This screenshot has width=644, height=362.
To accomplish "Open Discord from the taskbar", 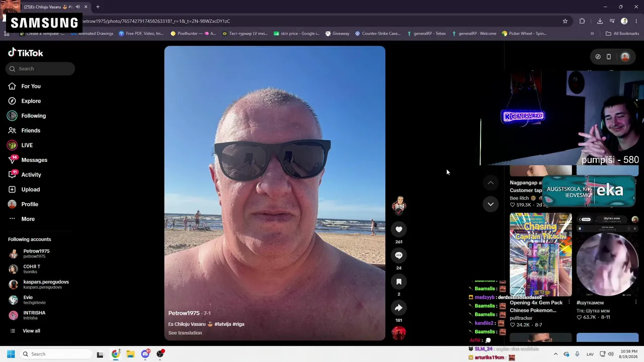I will point(145,354).
